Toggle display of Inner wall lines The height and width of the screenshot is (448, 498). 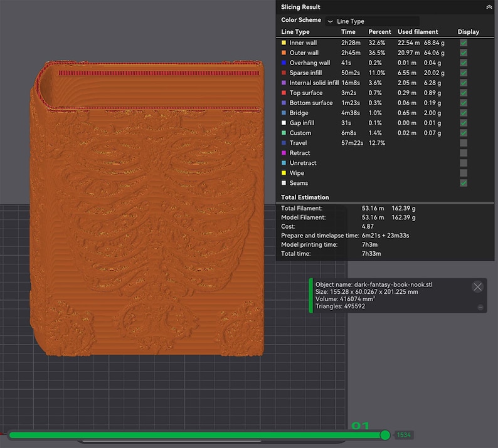coord(464,43)
